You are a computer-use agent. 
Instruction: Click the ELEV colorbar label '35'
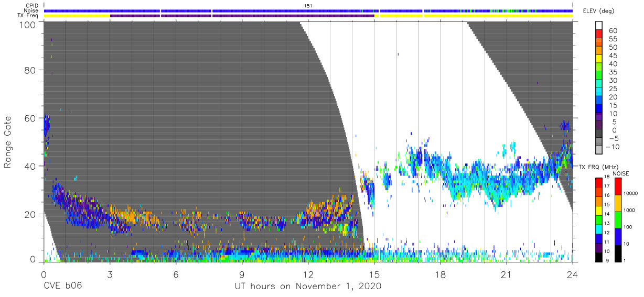click(612, 72)
